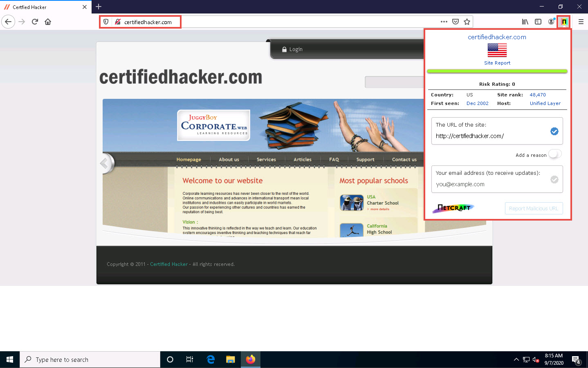The image size is (588, 368).
Task: Click the browser Forward arrow button
Action: click(x=22, y=22)
